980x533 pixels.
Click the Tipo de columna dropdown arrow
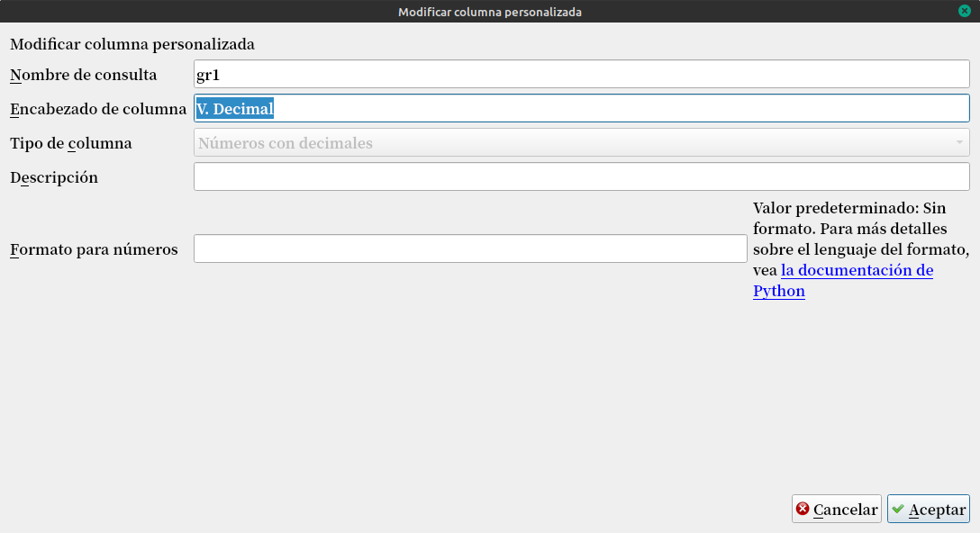pyautogui.click(x=959, y=143)
